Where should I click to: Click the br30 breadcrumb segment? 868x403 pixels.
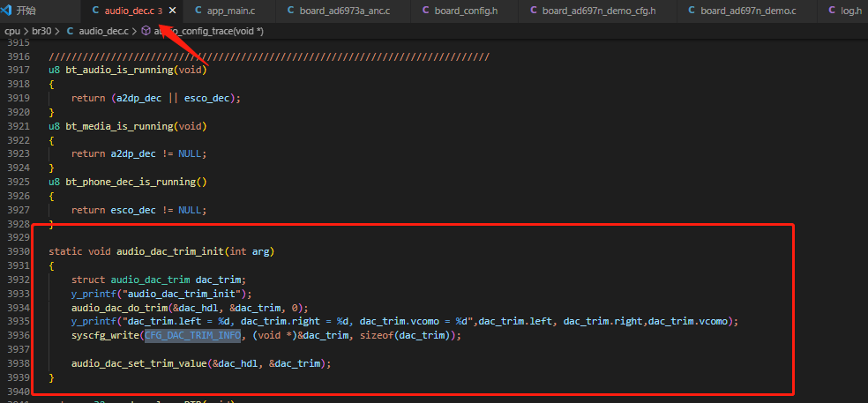41,32
